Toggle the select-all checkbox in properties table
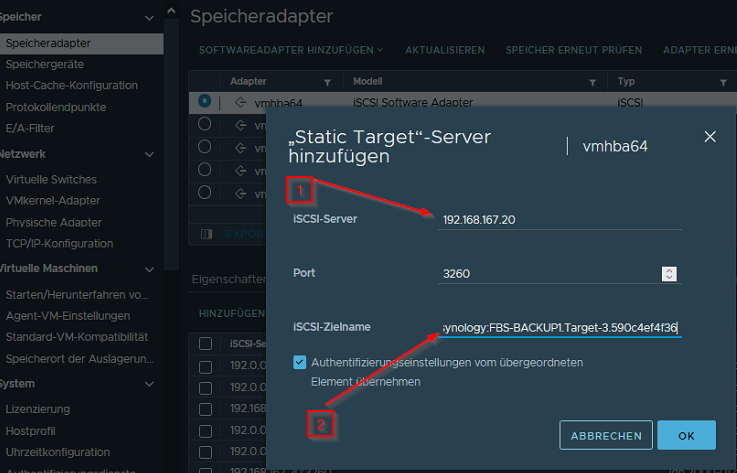Image resolution: width=737 pixels, height=473 pixels. pos(205,343)
